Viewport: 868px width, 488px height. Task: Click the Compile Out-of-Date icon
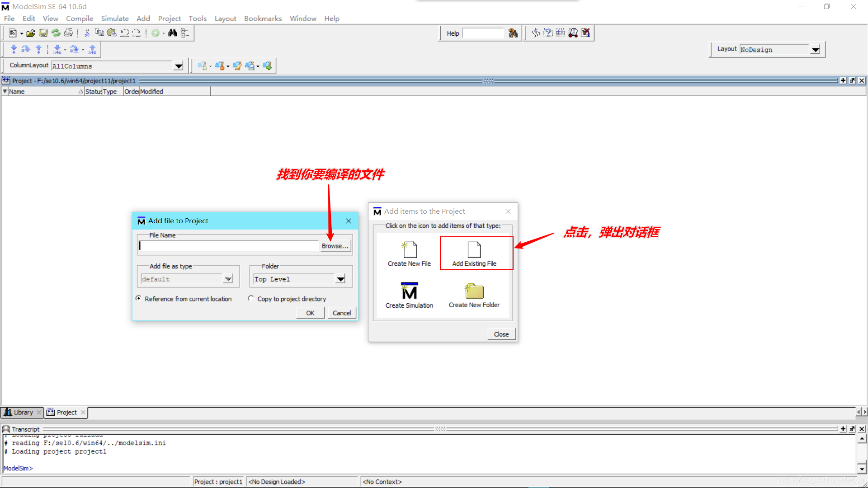point(548,33)
